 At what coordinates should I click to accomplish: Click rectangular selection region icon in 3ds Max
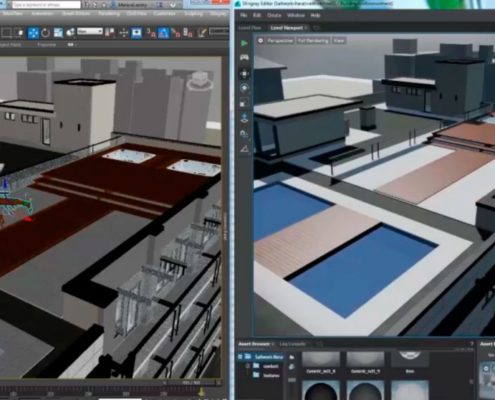(x=6, y=33)
